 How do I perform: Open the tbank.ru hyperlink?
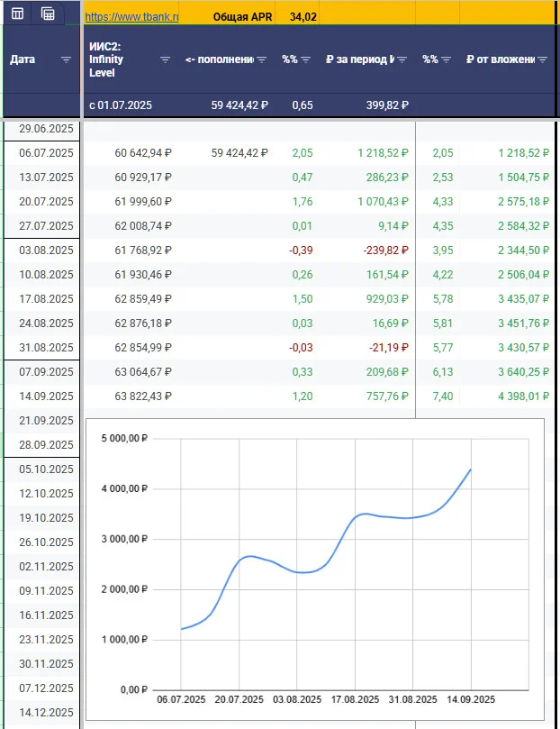click(131, 17)
